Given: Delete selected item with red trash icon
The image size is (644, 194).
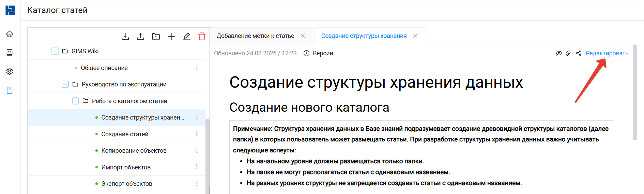Looking at the screenshot, I should coord(202,36).
